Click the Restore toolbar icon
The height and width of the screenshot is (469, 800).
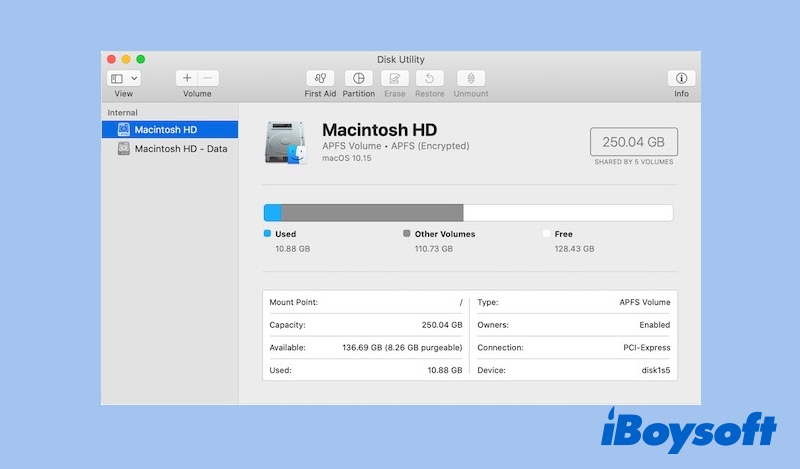(x=429, y=78)
